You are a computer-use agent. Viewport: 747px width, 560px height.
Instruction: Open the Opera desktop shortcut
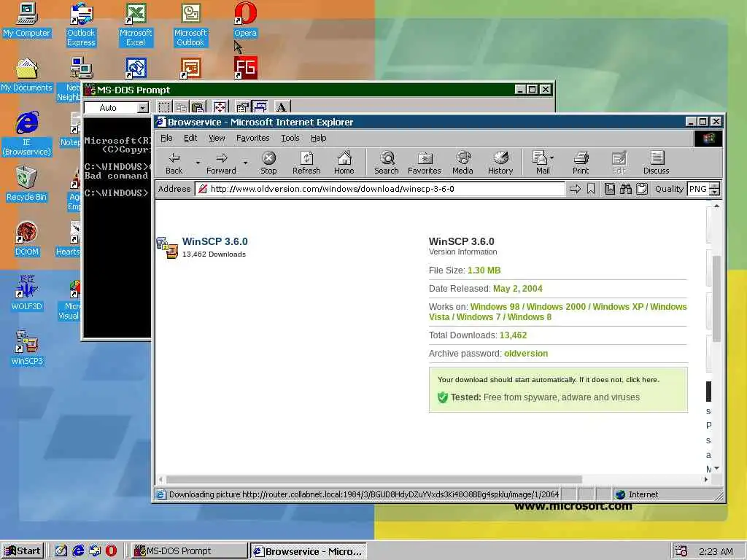pyautogui.click(x=245, y=20)
